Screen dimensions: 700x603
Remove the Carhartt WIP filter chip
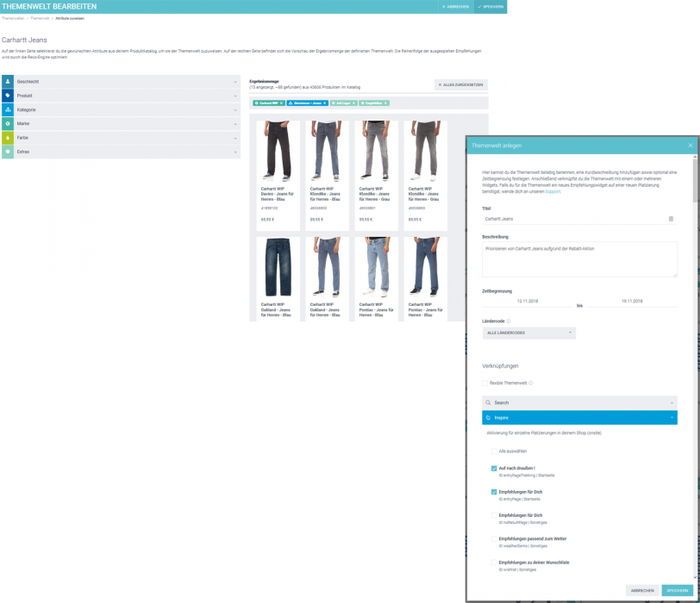pyautogui.click(x=281, y=103)
